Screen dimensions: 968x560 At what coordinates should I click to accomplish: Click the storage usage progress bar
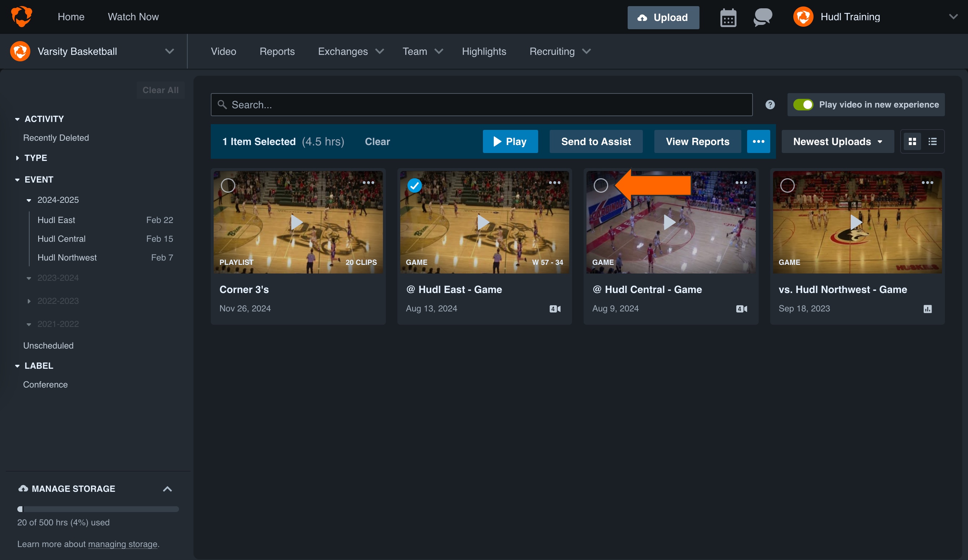[x=97, y=509]
